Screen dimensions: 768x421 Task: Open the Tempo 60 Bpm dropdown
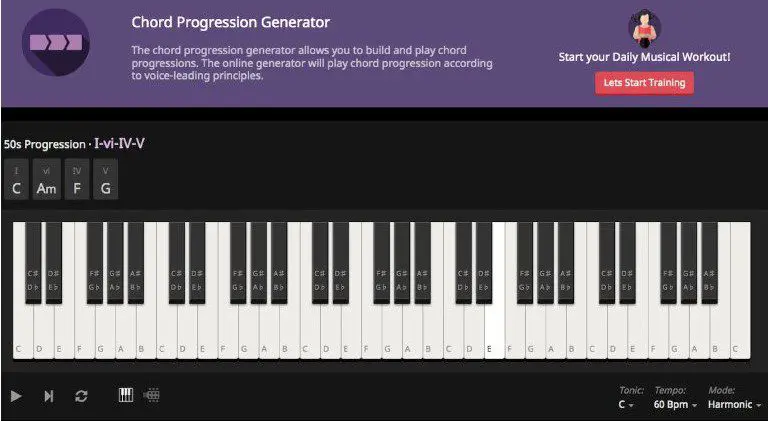point(674,405)
